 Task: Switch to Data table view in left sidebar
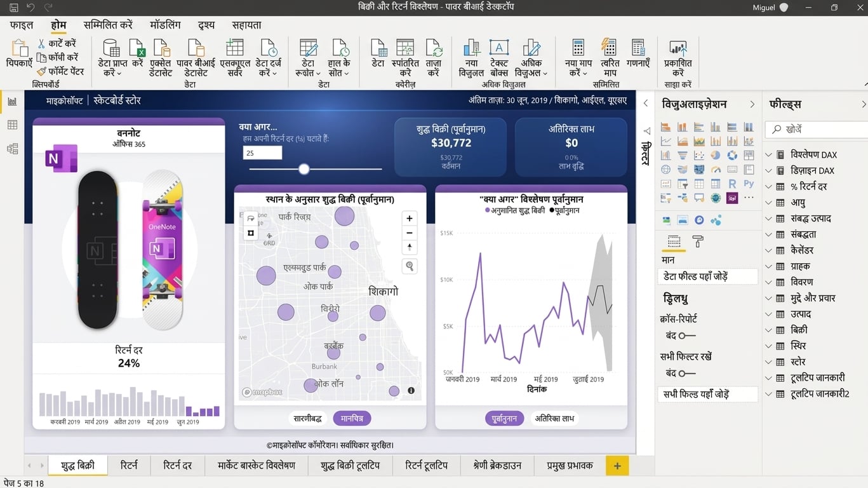tap(12, 125)
